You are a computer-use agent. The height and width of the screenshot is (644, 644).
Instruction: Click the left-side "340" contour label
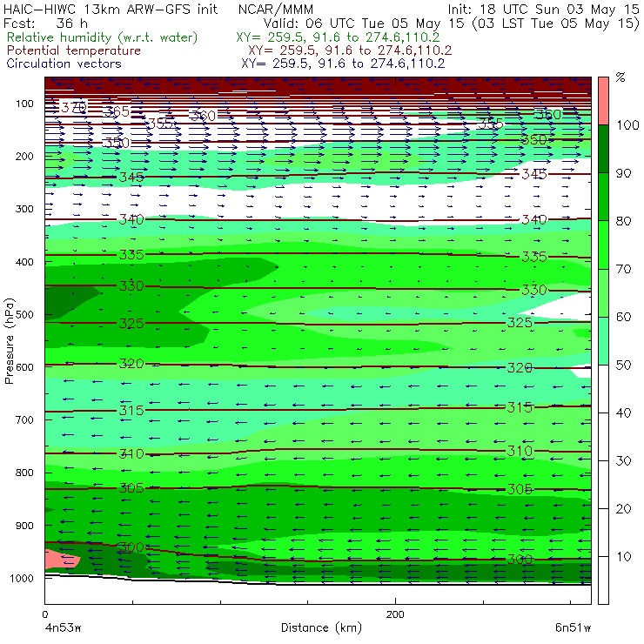pos(131,219)
